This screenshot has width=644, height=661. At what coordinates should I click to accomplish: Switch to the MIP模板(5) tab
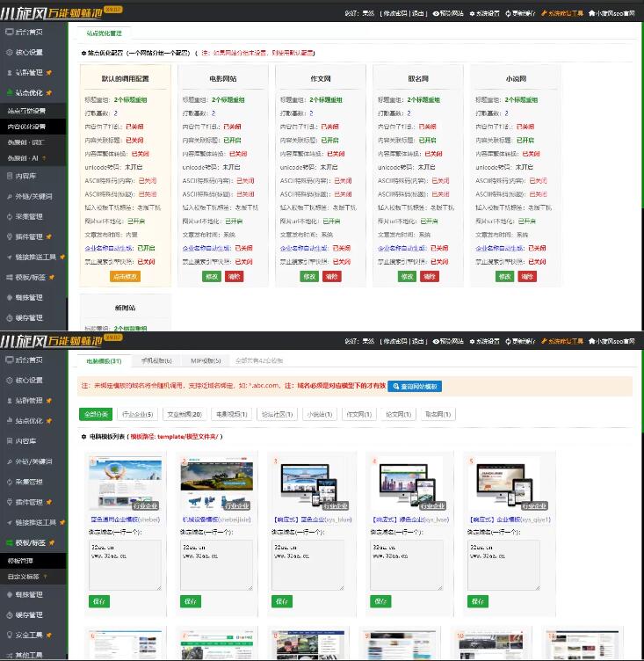pos(206,360)
